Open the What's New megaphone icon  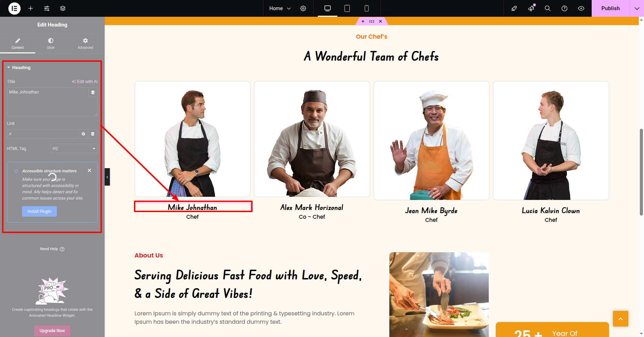[x=531, y=8]
